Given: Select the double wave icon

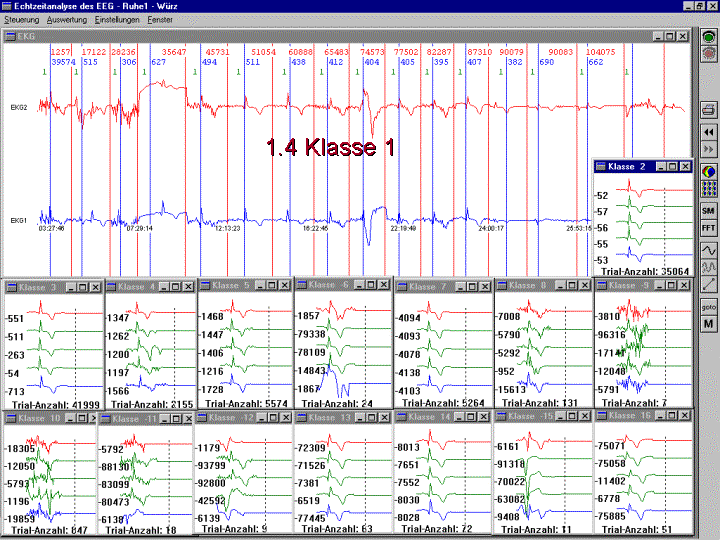Looking at the screenshot, I should coord(709,268).
